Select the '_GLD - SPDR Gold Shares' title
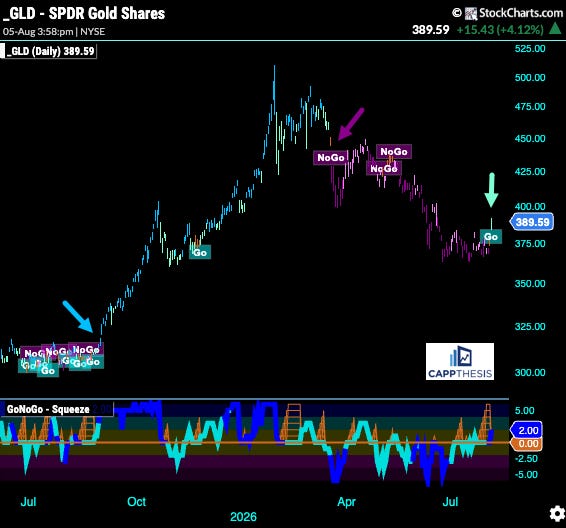Viewport: 566px width, 528px height. coord(84,14)
